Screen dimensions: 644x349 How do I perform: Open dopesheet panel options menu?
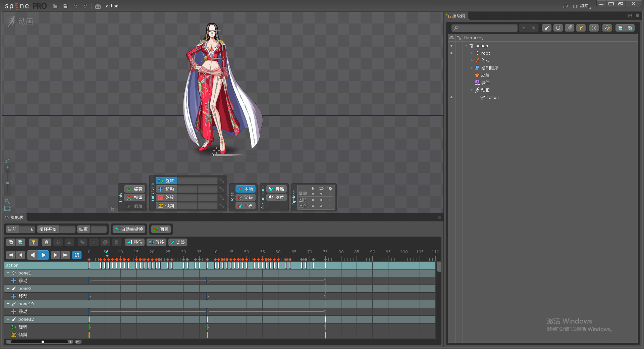(x=439, y=217)
